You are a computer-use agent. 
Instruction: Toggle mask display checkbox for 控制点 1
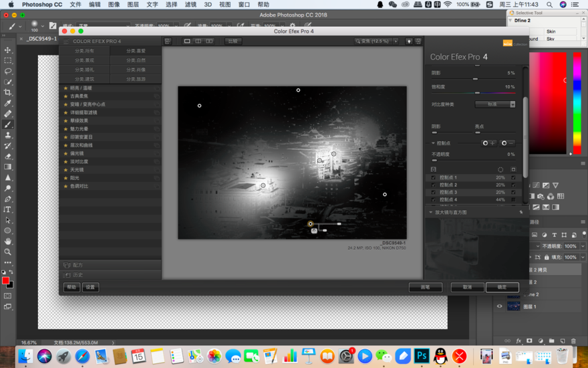point(513,177)
